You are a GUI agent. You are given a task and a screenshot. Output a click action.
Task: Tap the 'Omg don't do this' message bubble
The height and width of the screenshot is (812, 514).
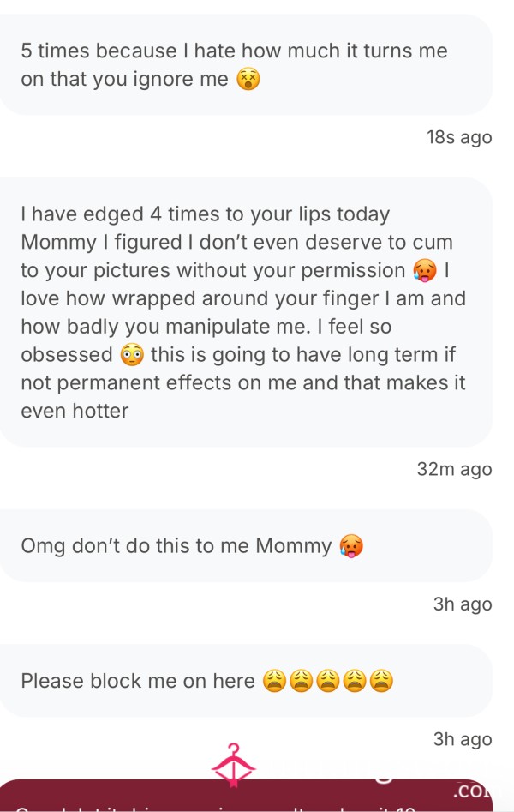[x=246, y=546]
